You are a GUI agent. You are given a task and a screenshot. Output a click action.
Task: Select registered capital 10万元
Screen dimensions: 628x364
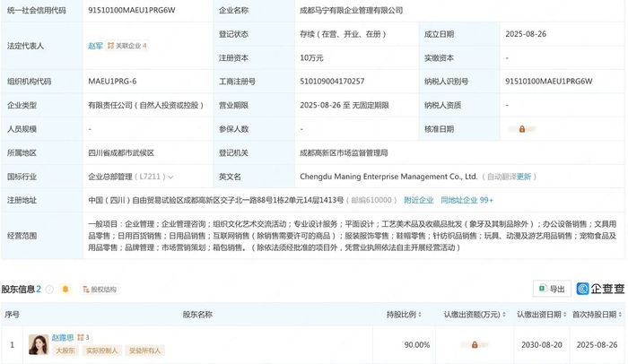(311, 58)
